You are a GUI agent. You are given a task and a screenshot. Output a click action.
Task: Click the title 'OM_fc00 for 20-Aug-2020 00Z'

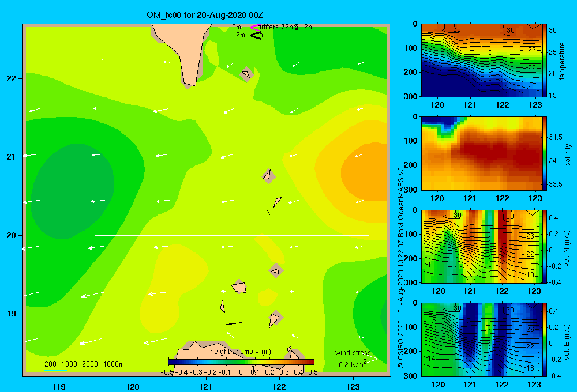(205, 15)
